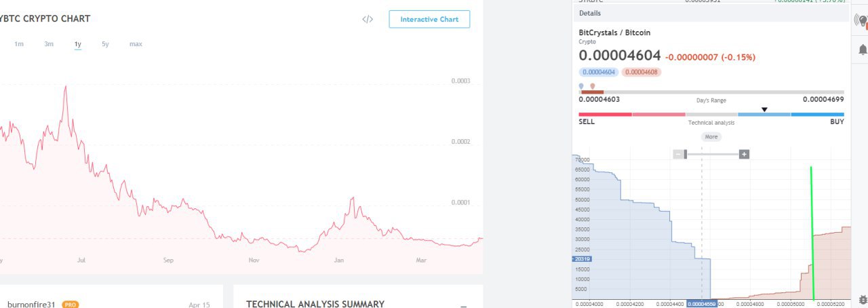Click the depth chart zoom slider handle
This screenshot has height=308, width=868.
click(686, 154)
